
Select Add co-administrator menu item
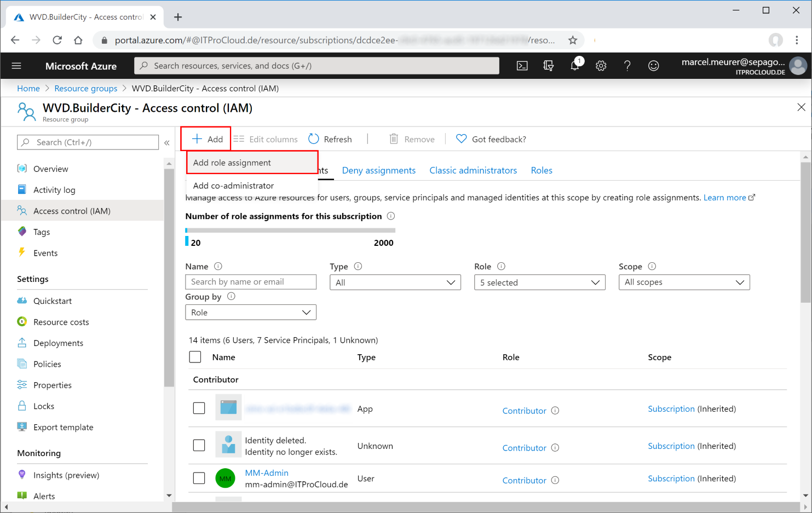click(x=252, y=186)
